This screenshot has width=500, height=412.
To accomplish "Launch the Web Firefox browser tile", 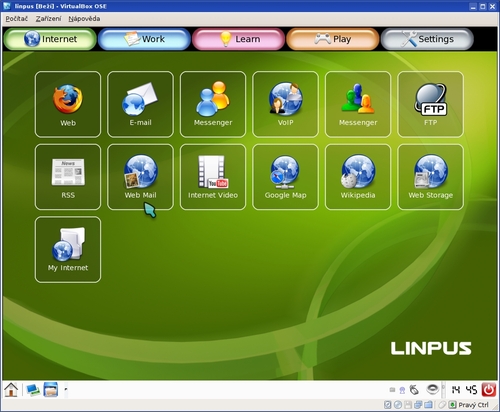I will (68, 104).
